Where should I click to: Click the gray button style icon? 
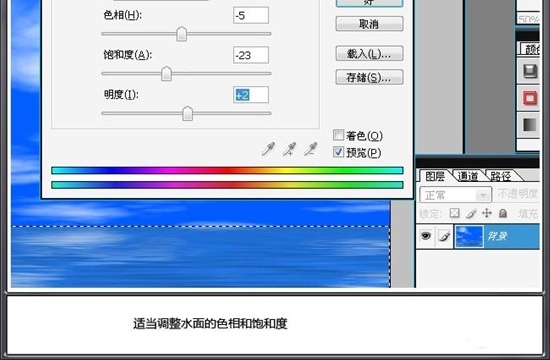[530, 71]
